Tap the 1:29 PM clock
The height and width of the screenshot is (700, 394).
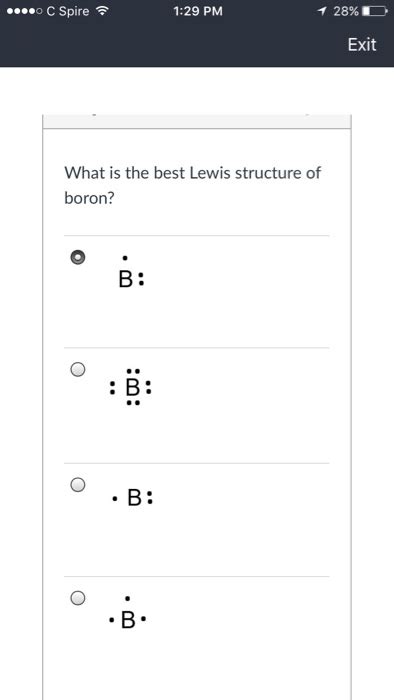[198, 12]
